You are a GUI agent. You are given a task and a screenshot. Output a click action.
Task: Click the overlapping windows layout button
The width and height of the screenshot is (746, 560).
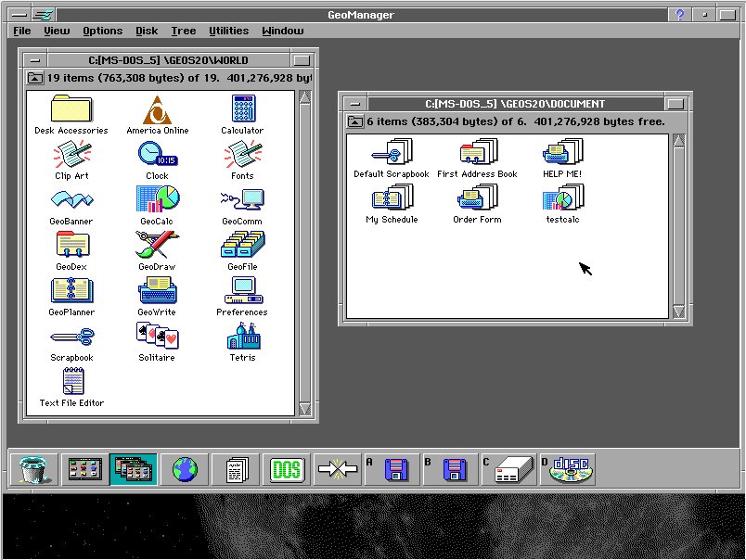(134, 470)
